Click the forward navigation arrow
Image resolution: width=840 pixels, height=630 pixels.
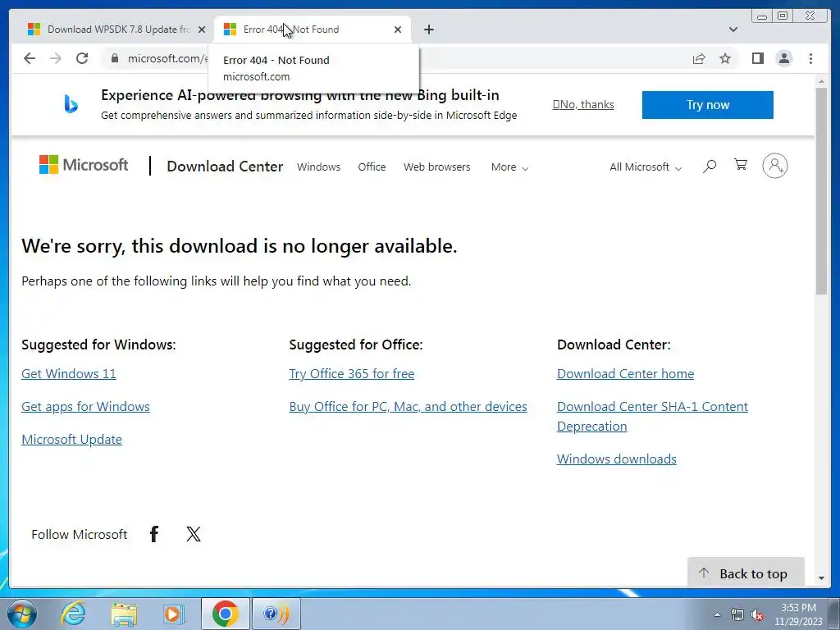coord(56,58)
